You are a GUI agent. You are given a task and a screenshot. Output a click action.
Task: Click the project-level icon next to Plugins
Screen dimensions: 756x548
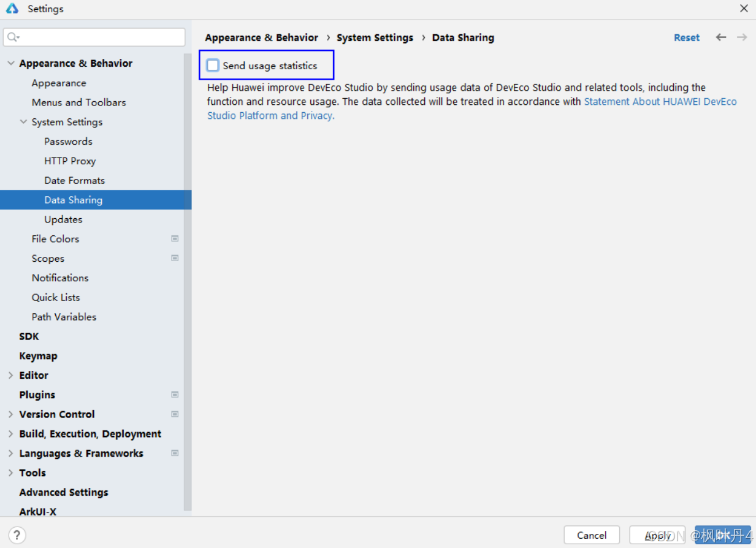[x=175, y=395]
